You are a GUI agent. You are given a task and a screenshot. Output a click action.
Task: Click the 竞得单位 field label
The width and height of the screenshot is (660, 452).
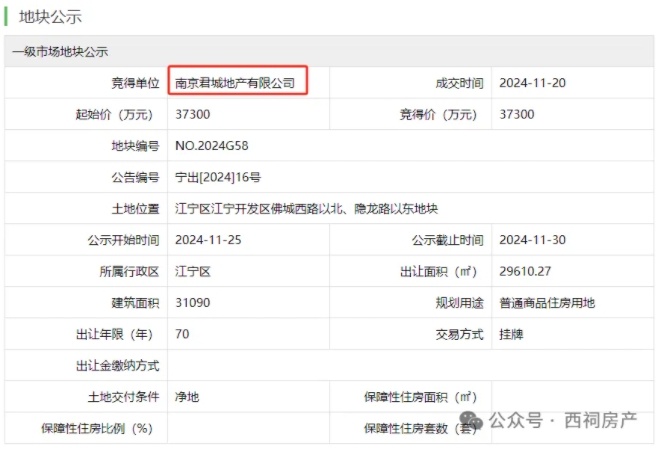tap(135, 83)
